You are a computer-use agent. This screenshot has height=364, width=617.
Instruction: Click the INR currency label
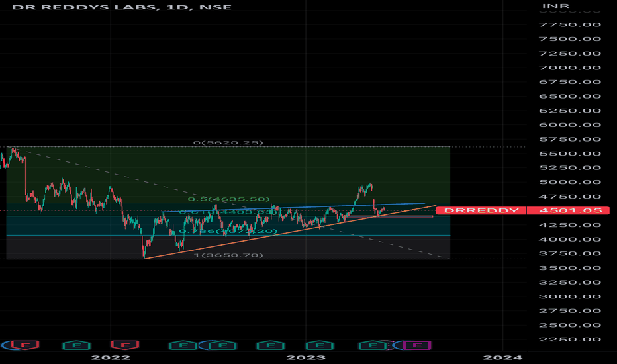point(555,6)
